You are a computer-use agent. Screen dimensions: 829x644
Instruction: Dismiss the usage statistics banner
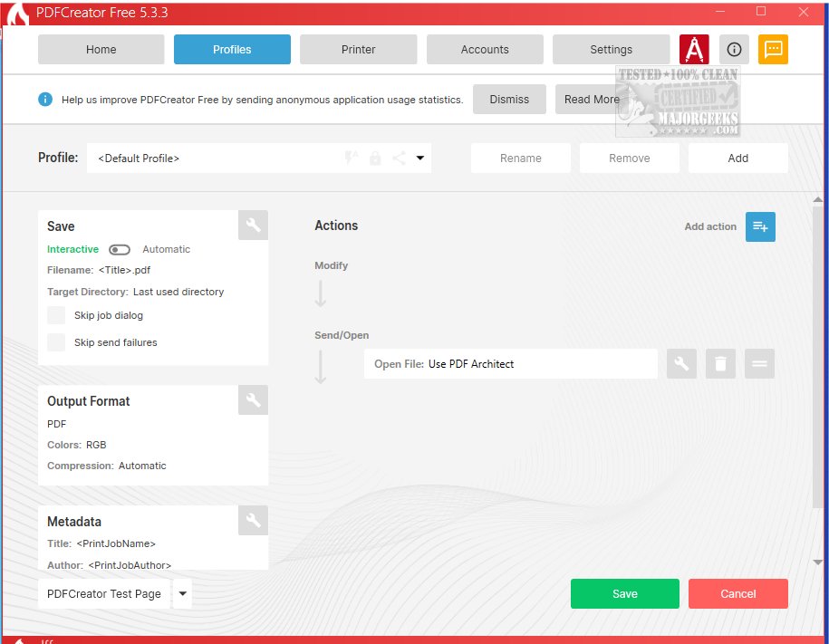(x=509, y=99)
